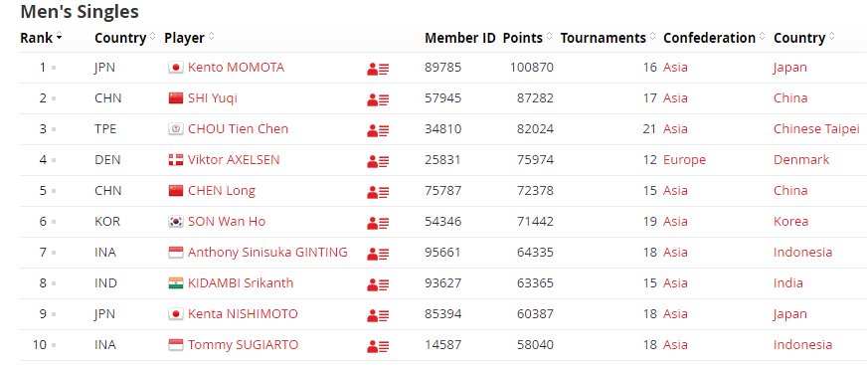Sort table by Points column
Viewport: 868px width, 365px height.
(527, 38)
